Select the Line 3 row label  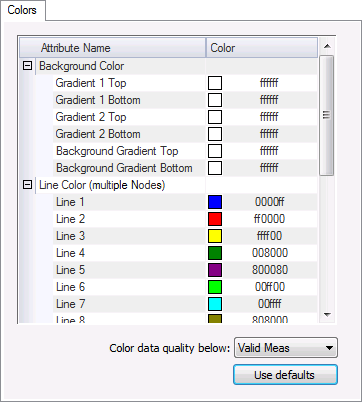click(x=70, y=236)
